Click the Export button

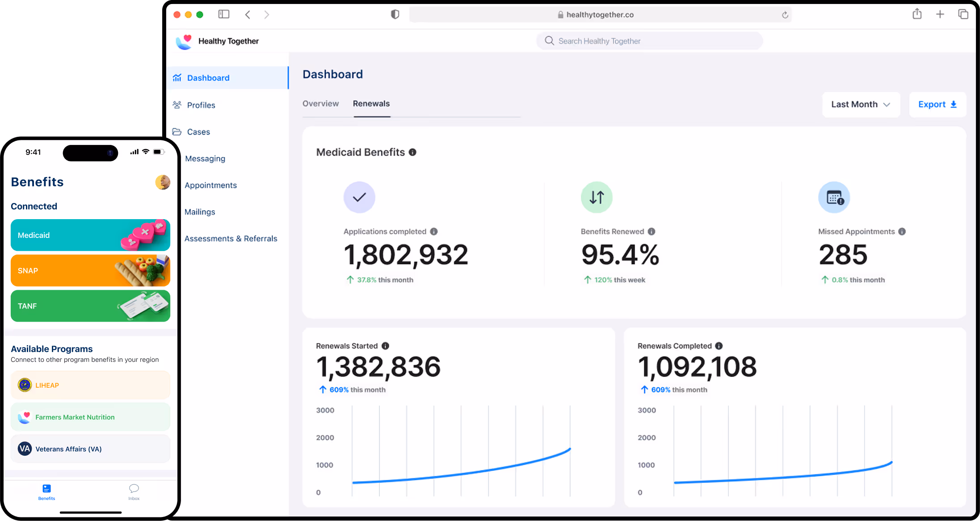937,105
